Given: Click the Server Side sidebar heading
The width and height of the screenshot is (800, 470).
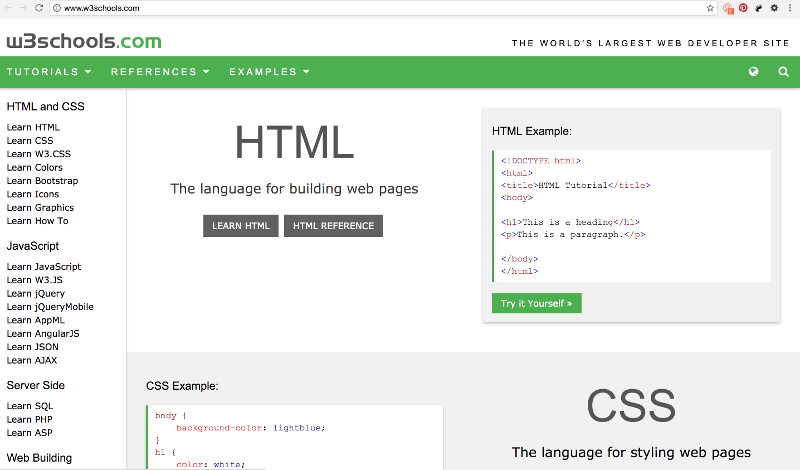Looking at the screenshot, I should (x=36, y=386).
